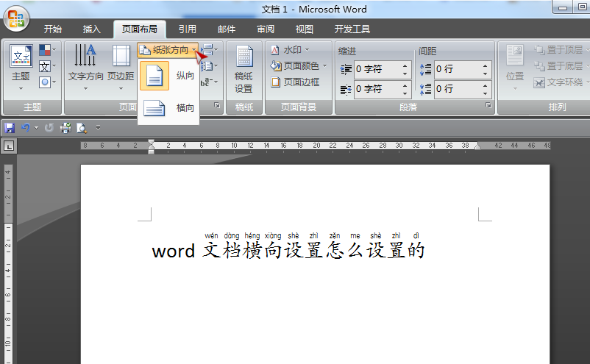Click the left indent icon
This screenshot has height=364, width=590.
pos(346,69)
